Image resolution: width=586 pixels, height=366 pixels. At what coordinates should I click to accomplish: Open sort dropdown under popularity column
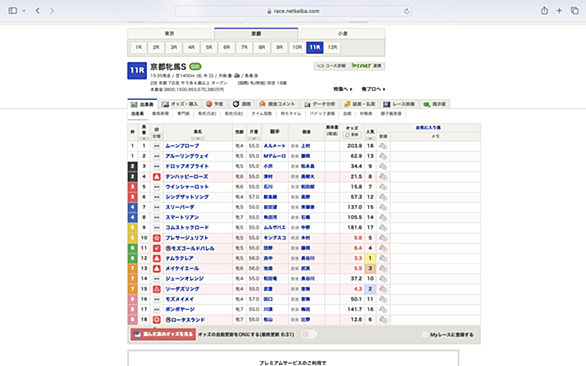click(x=370, y=139)
